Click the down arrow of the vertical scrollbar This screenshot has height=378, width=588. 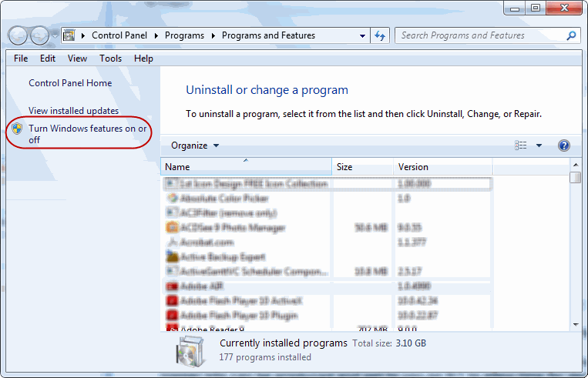click(575, 326)
